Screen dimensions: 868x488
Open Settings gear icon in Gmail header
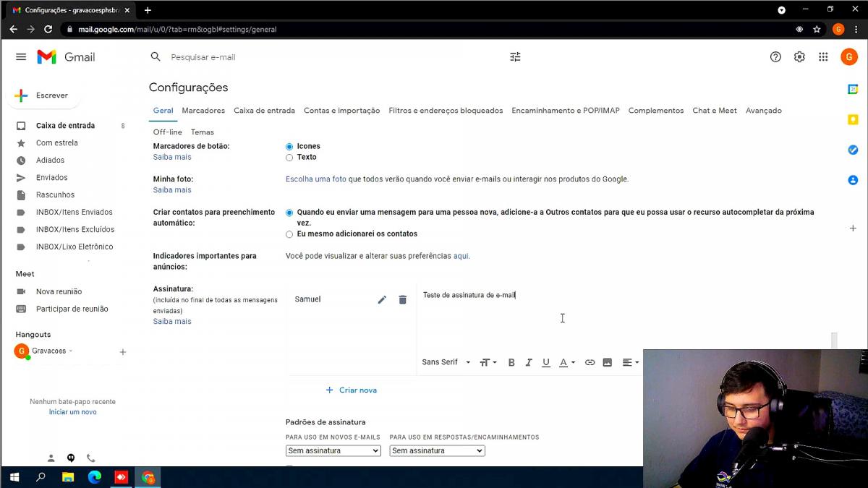click(x=799, y=57)
